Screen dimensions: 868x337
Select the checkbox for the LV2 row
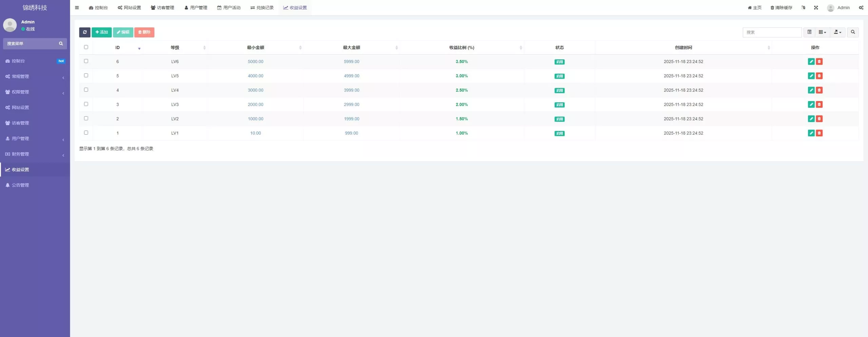tap(86, 118)
